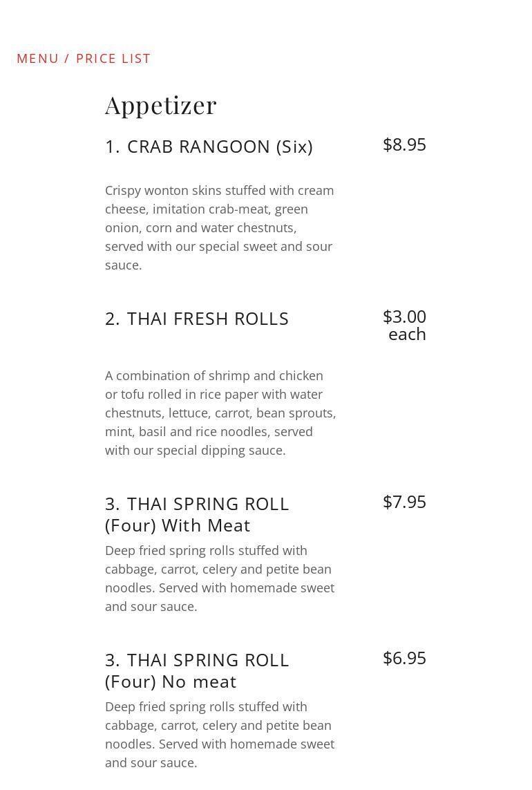Image resolution: width=532 pixels, height=790 pixels.
Task: Click '(Six)' in the Crab Rangoon title
Action: point(294,147)
